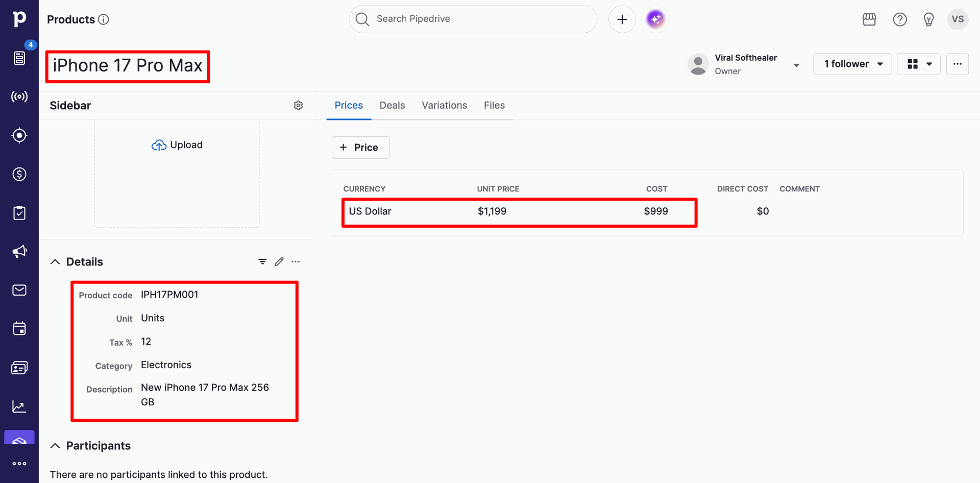Click the Products page heading

(71, 19)
